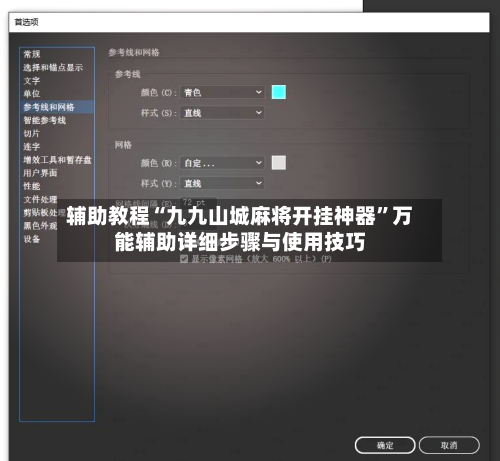Open grid 颜色 (R) dropdown showing 自定

[222, 163]
